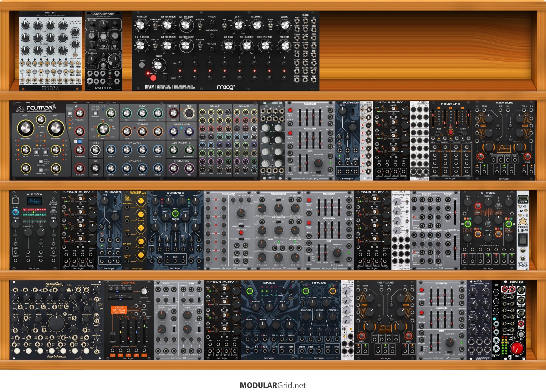Select the Knobula Monumatic module
This screenshot has height=392, width=546.
click(x=104, y=51)
